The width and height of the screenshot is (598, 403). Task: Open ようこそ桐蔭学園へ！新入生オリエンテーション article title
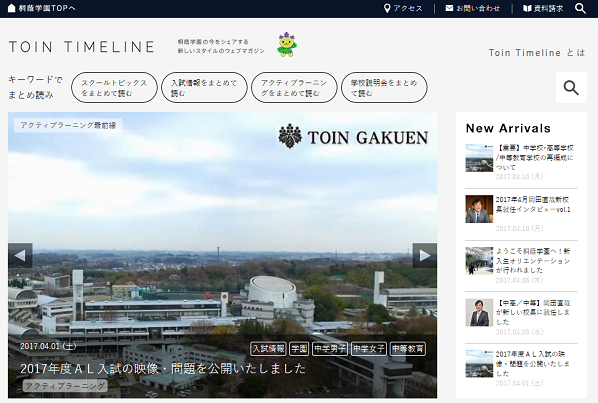tap(533, 260)
